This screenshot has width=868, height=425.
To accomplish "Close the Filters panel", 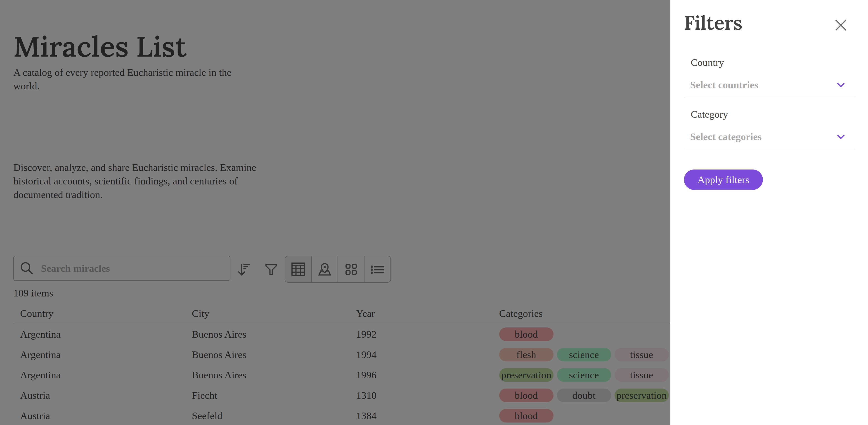I will (840, 25).
